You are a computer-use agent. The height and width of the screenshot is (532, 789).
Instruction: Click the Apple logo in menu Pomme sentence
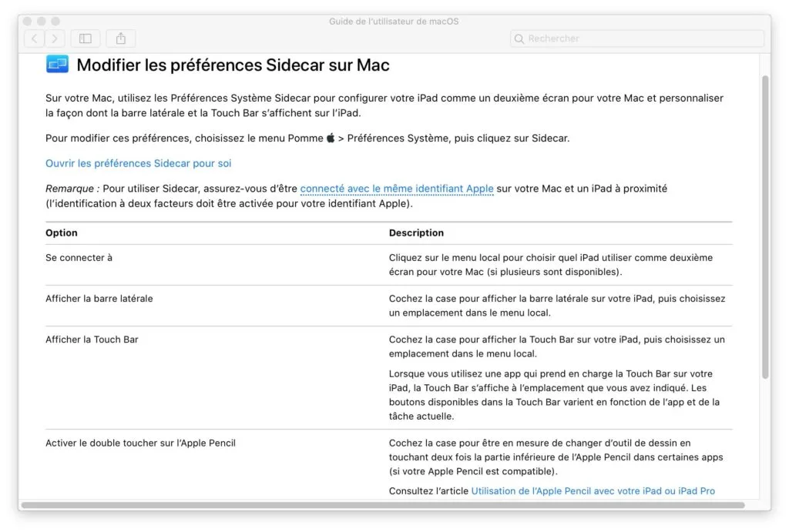click(x=331, y=138)
